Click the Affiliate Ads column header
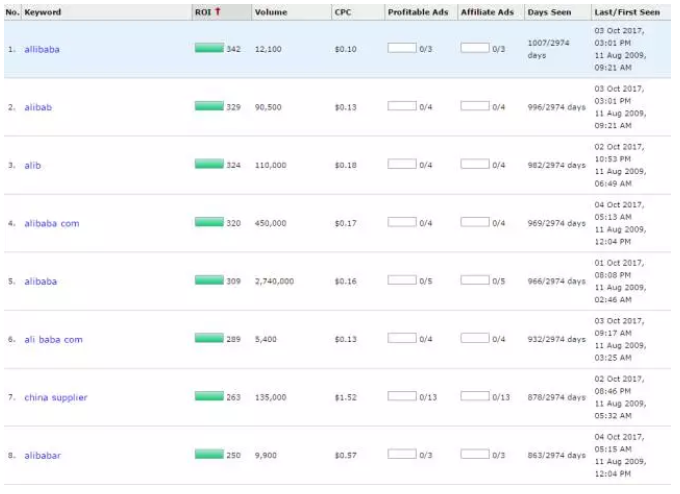 click(x=486, y=12)
